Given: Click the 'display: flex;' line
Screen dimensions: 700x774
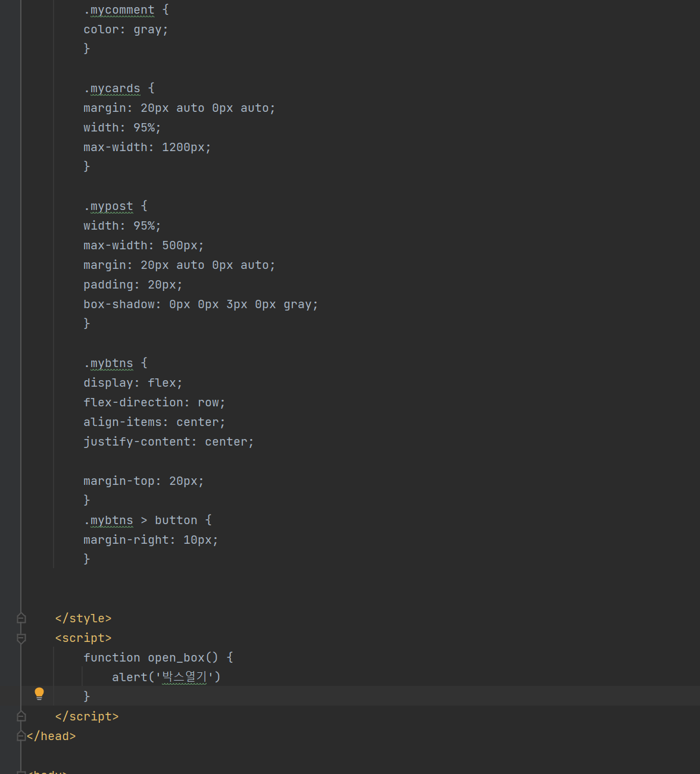Looking at the screenshot, I should (133, 383).
